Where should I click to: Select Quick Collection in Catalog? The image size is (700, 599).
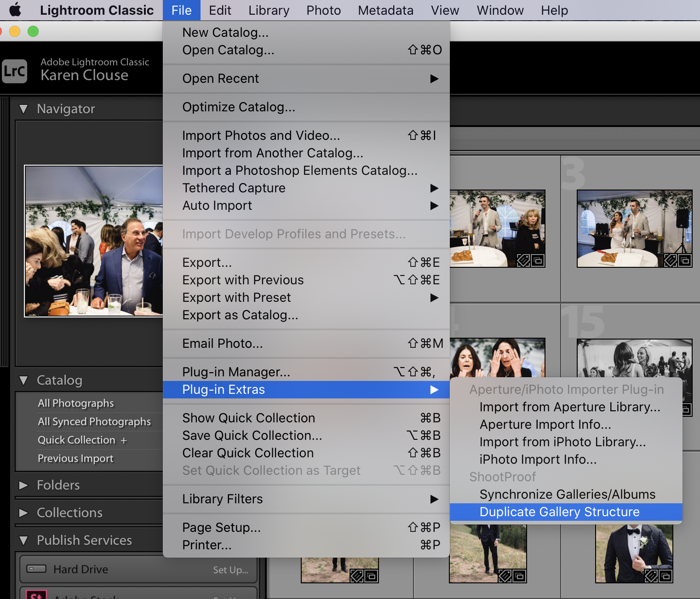click(76, 440)
